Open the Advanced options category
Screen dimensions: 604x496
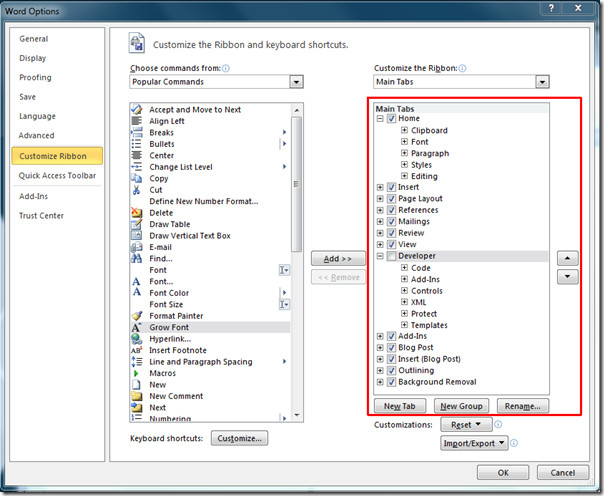[37, 136]
